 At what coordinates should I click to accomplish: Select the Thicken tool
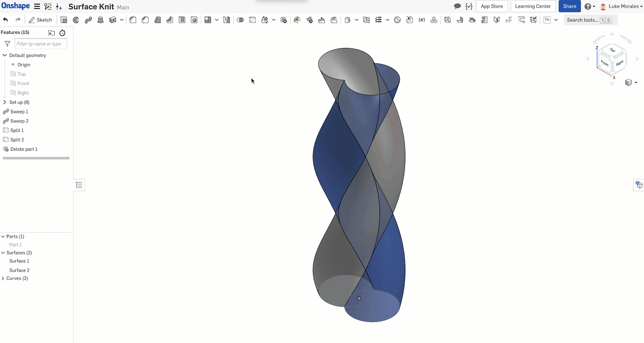113,20
